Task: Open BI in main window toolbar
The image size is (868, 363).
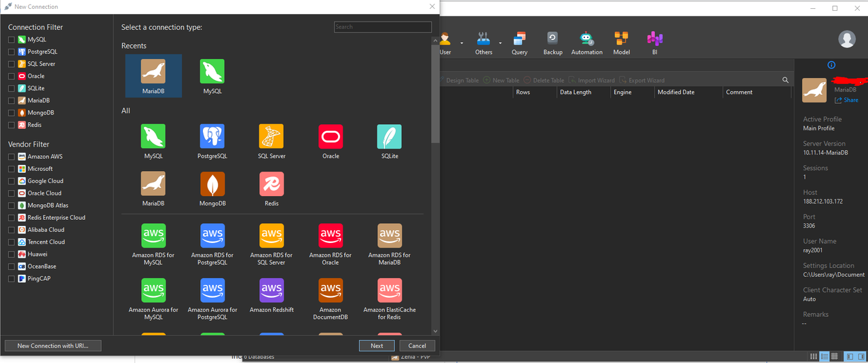Action: point(654,43)
